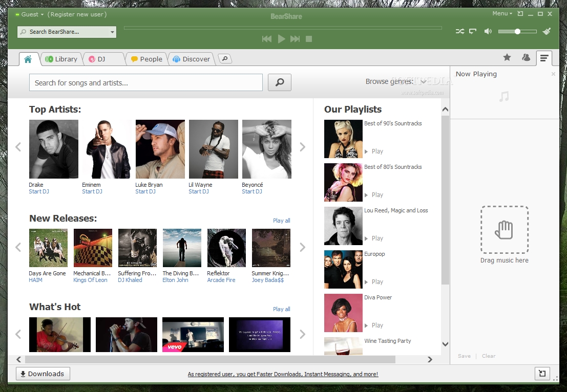Image resolution: width=567 pixels, height=392 pixels.
Task: Expand the Search BearShare dropdown arrow
Action: (x=112, y=32)
